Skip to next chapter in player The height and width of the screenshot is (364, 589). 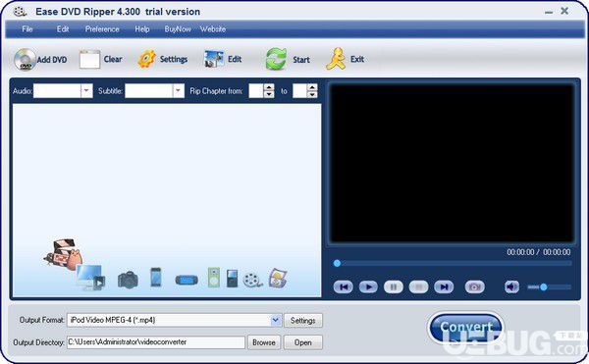point(444,287)
